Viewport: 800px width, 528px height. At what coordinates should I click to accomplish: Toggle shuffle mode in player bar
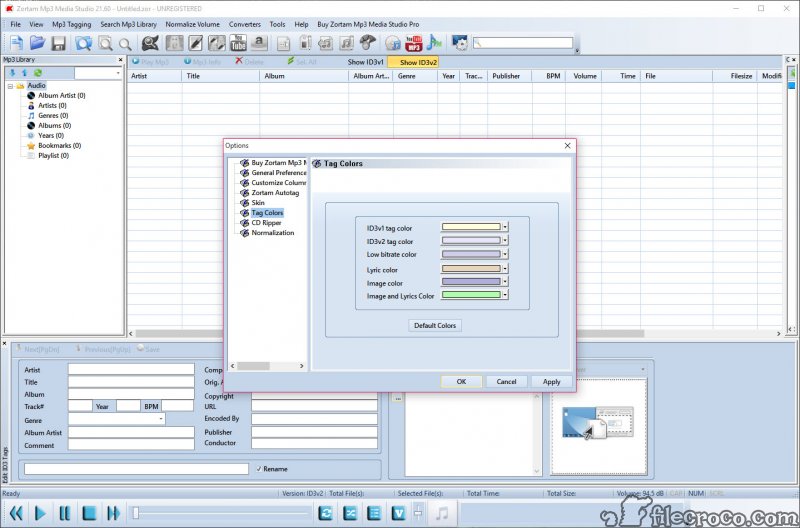[x=349, y=513]
